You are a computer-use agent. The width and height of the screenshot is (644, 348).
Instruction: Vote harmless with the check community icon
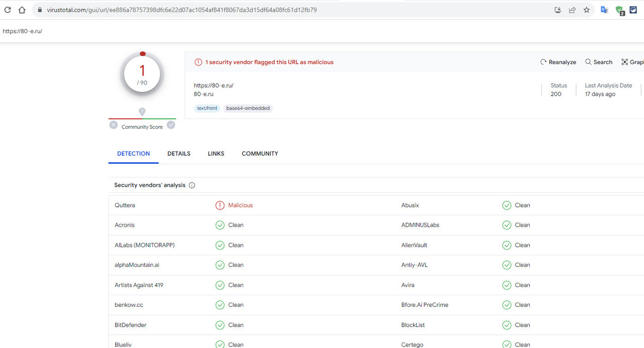coord(171,125)
